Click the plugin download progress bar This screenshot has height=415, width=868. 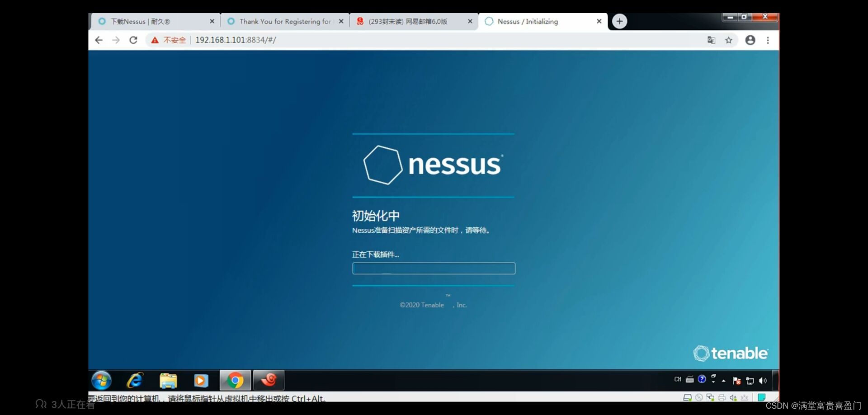click(434, 269)
